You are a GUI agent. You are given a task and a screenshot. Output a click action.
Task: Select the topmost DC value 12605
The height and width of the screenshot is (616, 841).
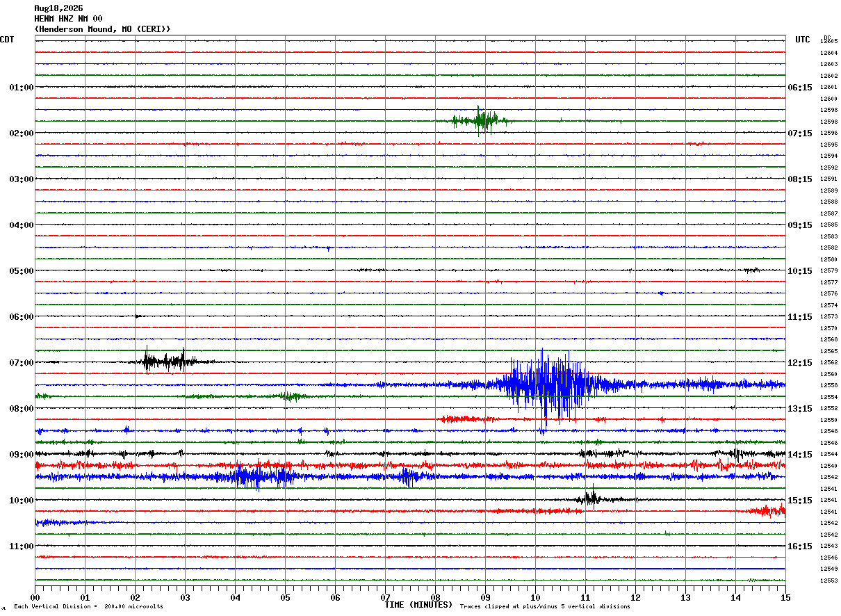pos(829,42)
